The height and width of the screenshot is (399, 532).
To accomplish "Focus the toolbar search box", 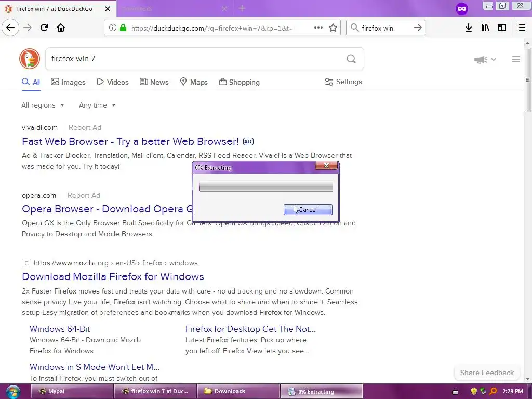I will [x=385, y=28].
